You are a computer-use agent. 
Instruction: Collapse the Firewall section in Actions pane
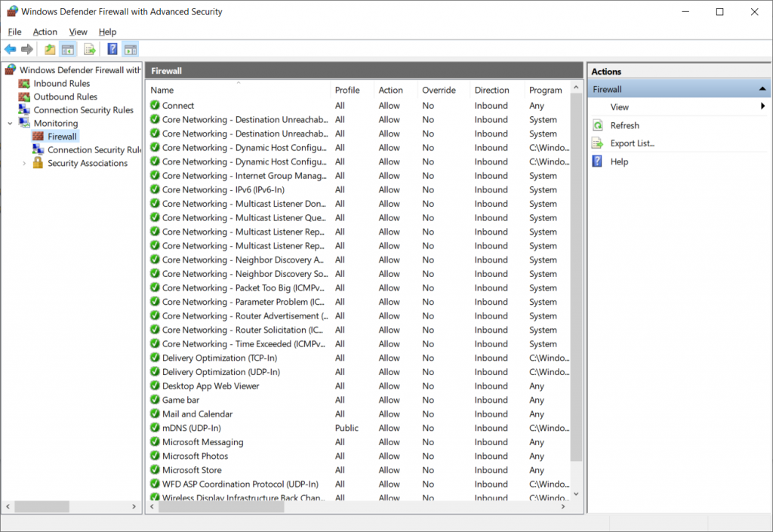762,89
